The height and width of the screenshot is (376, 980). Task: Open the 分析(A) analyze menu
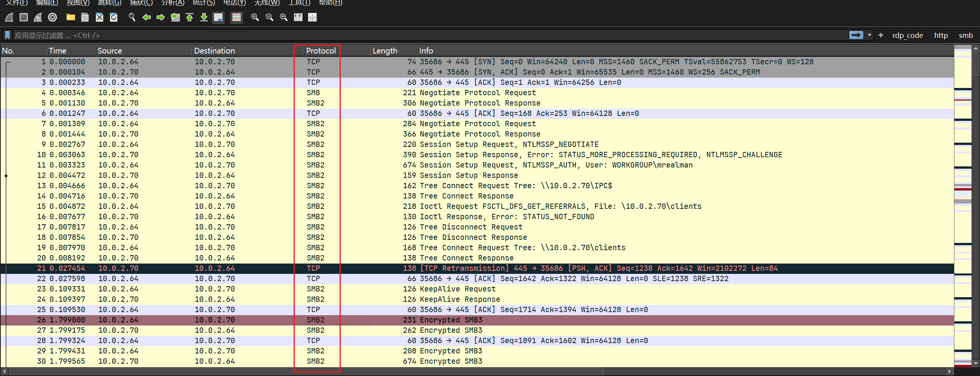[173, 3]
